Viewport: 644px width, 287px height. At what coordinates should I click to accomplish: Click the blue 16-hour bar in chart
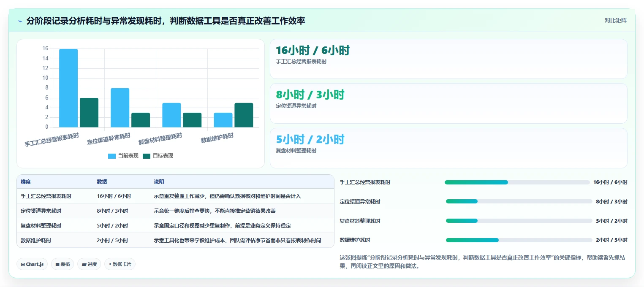coord(68,88)
